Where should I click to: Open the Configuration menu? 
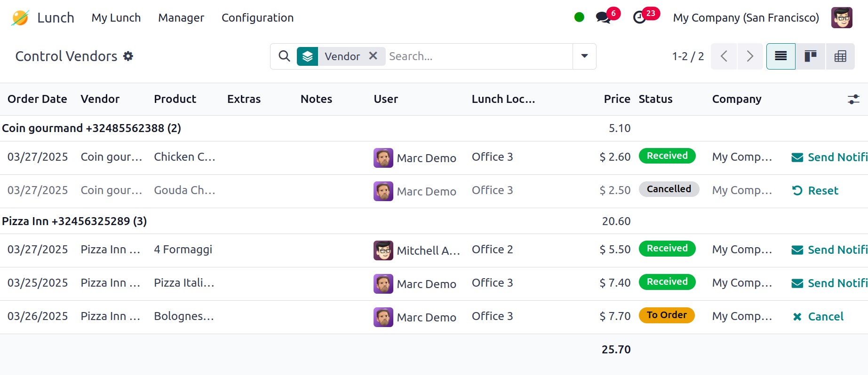click(x=257, y=18)
